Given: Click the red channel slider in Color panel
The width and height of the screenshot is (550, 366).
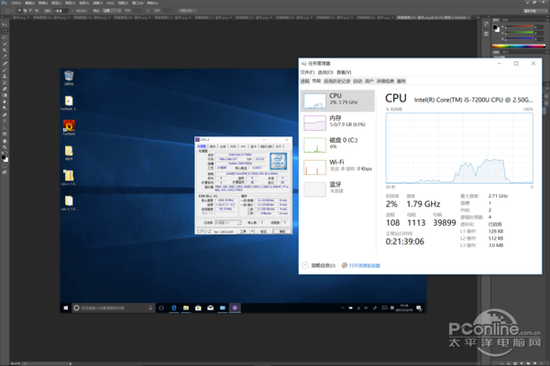Looking at the screenshot, I should [x=519, y=27].
